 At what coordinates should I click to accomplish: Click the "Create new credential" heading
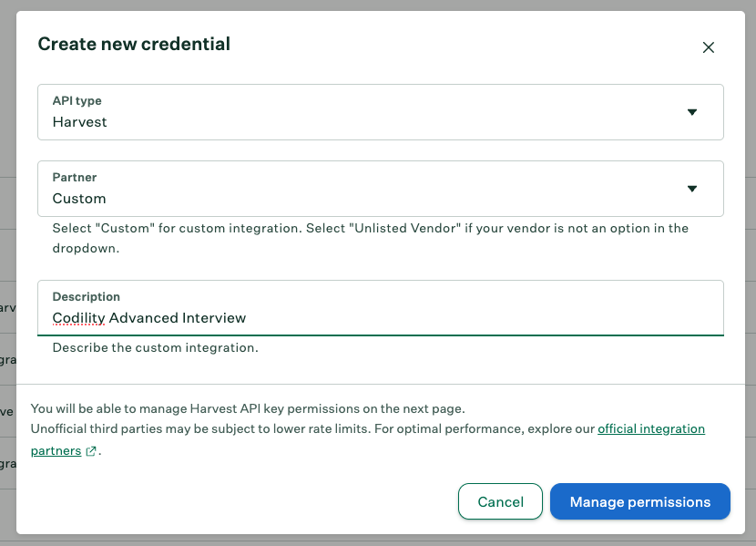(134, 44)
